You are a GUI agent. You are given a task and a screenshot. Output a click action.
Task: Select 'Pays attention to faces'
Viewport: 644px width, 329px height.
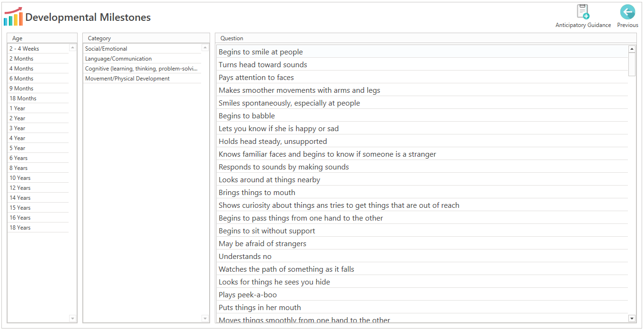423,77
